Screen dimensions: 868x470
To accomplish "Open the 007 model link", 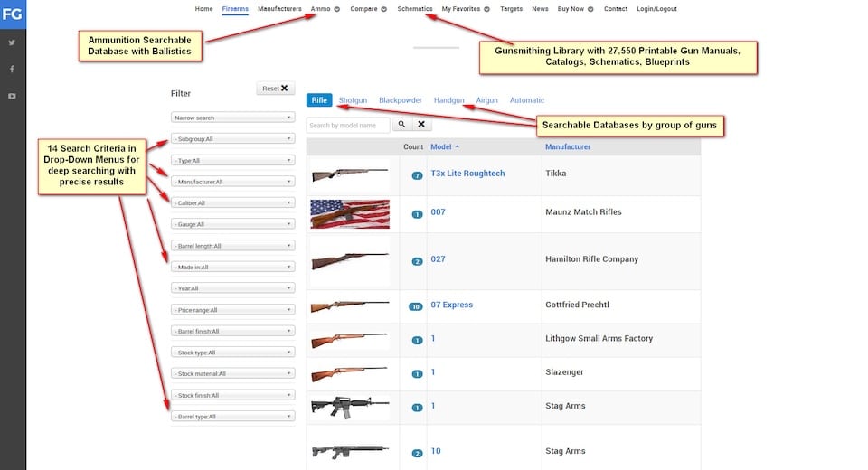I will [x=438, y=212].
